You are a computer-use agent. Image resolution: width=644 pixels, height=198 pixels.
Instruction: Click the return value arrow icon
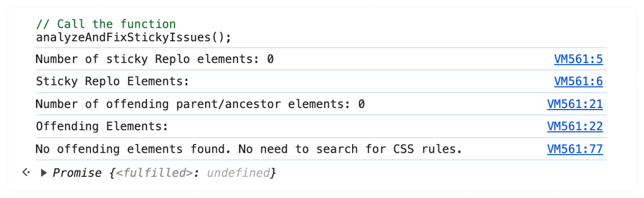point(26,172)
